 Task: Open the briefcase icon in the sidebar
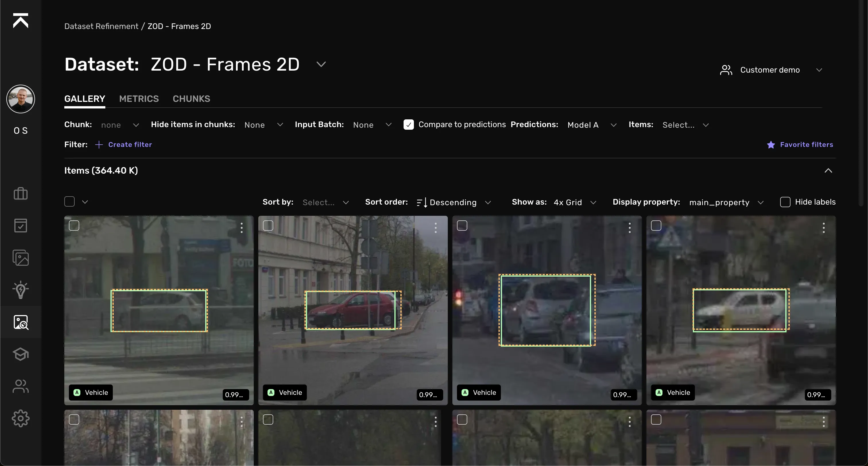(21, 193)
